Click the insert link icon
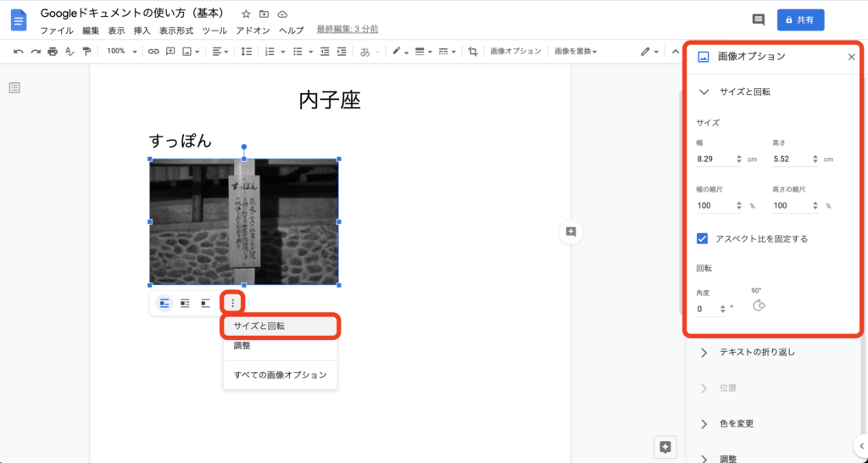This screenshot has width=868, height=463. pyautogui.click(x=153, y=52)
